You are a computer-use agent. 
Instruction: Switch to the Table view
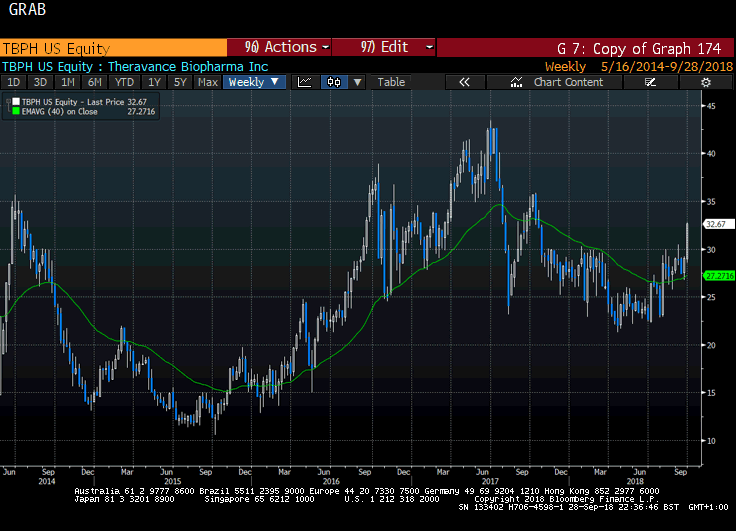(x=391, y=82)
